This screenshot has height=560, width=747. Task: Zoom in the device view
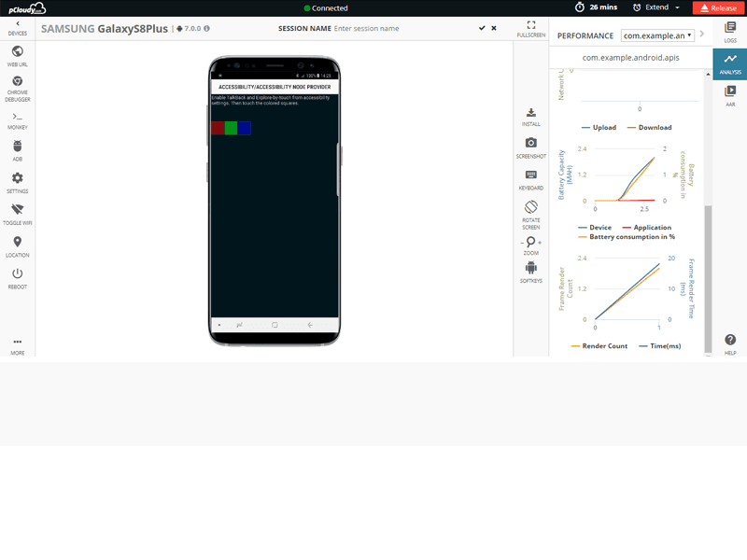click(540, 243)
